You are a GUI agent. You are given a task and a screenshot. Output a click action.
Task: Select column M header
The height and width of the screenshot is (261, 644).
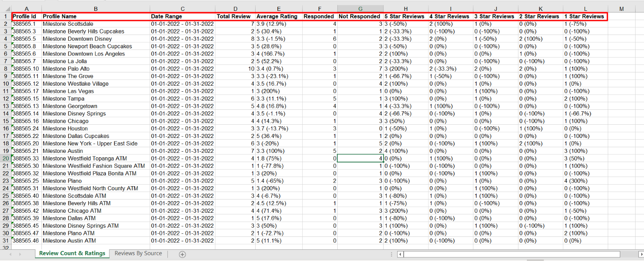tap(621, 9)
